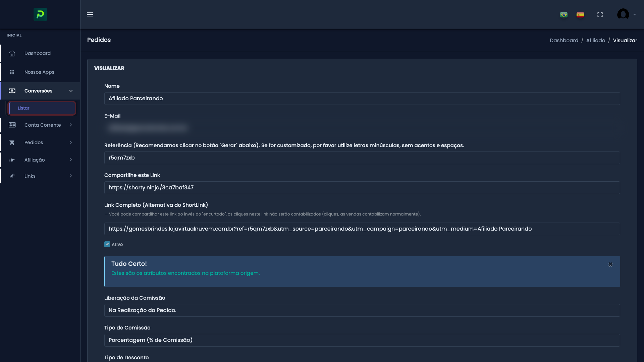Image resolution: width=644 pixels, height=362 pixels.
Task: Expand the Conta Corrente submenu
Action: pyautogui.click(x=71, y=125)
